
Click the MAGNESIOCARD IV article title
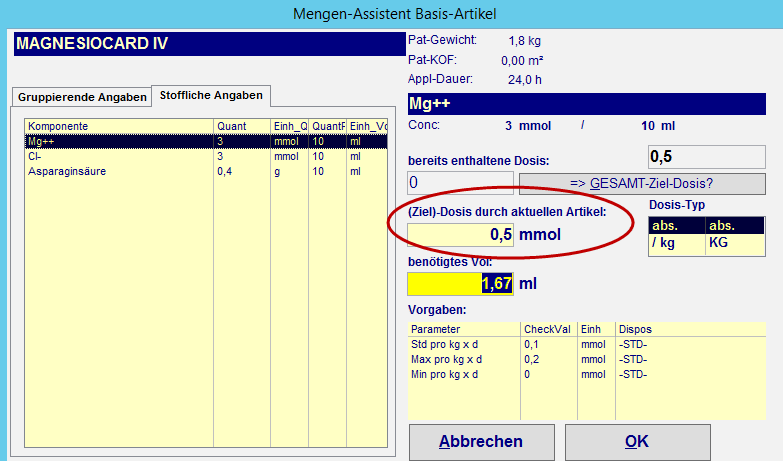(x=210, y=43)
